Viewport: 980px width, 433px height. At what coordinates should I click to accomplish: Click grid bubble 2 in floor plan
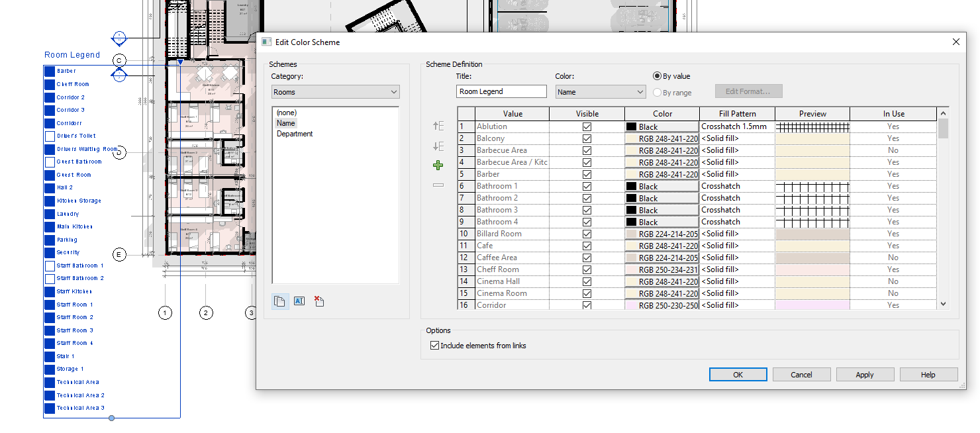click(x=206, y=313)
